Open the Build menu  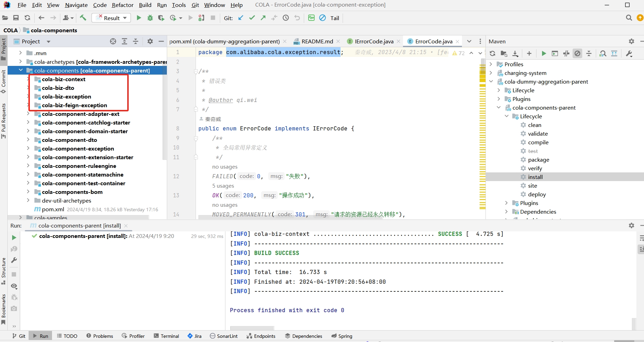tap(145, 5)
